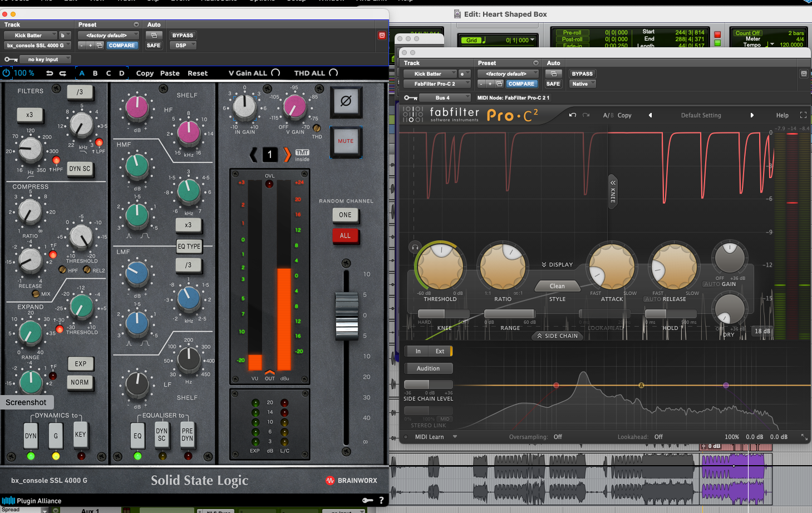
Task: Click the red target icon in bx_console header
Action: 382,35
